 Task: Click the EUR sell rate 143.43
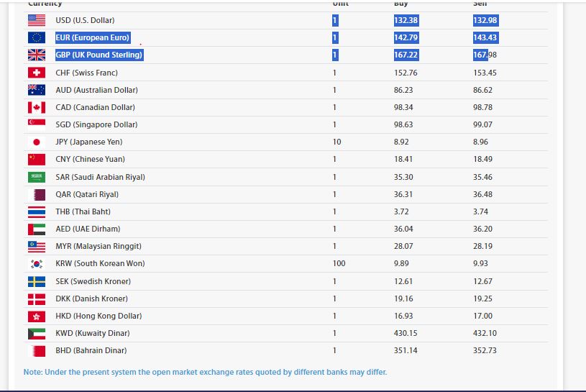point(485,37)
